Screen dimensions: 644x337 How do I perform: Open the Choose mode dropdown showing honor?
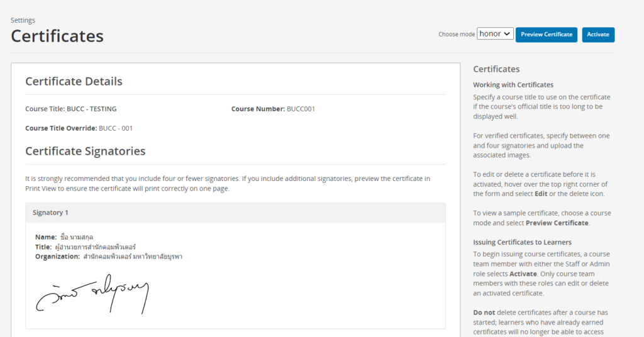click(495, 34)
